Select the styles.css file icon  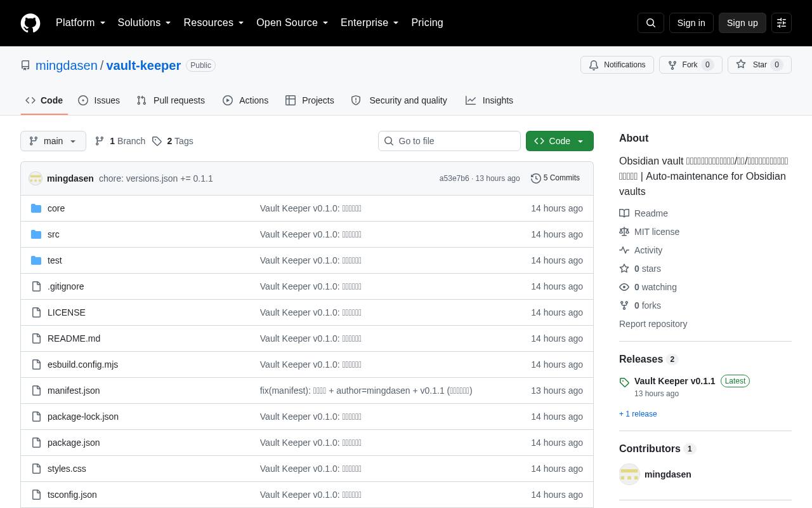(36, 469)
